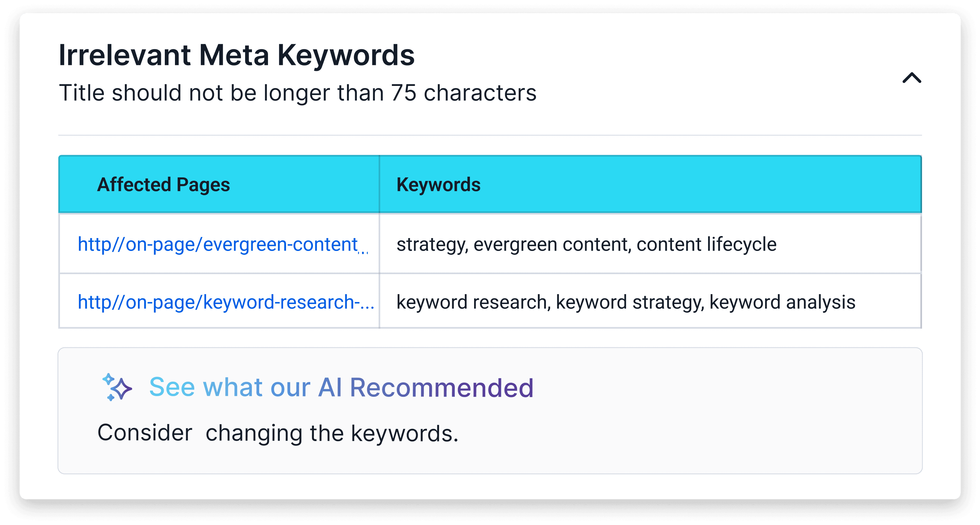The height and width of the screenshot is (525, 980).
Task: Open See what our AI Recommended
Action: point(341,387)
